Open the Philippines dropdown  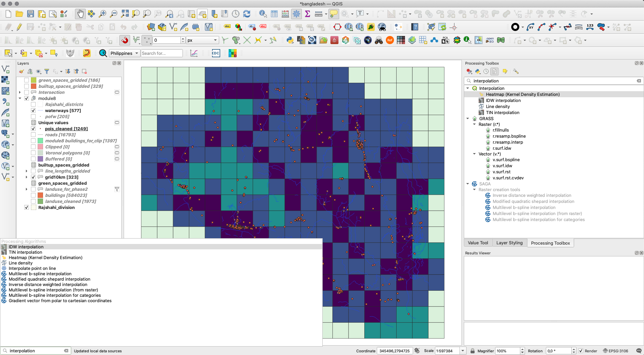124,53
